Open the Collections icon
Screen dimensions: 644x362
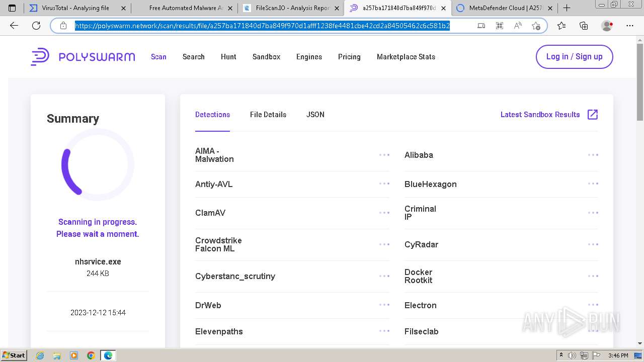pyautogui.click(x=584, y=26)
